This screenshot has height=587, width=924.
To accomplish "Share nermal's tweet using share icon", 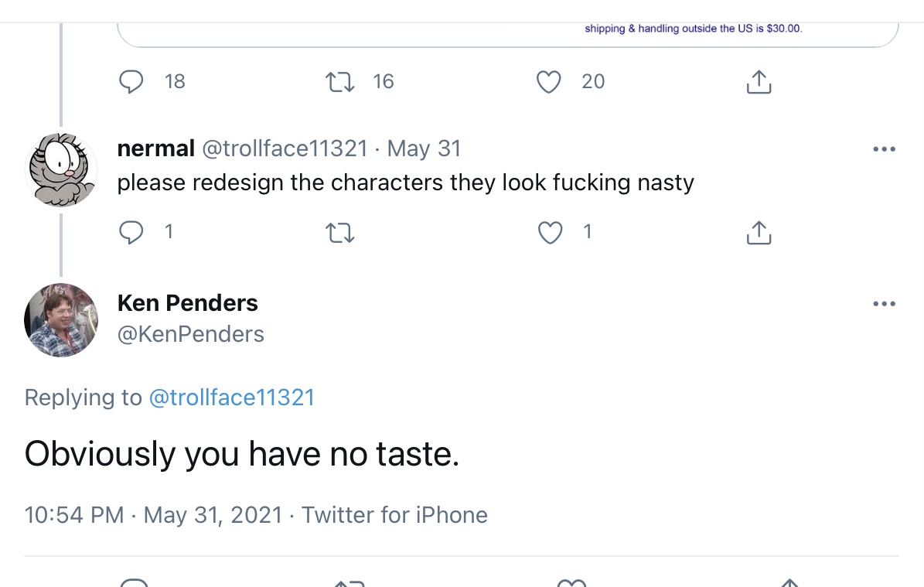I will (x=759, y=232).
